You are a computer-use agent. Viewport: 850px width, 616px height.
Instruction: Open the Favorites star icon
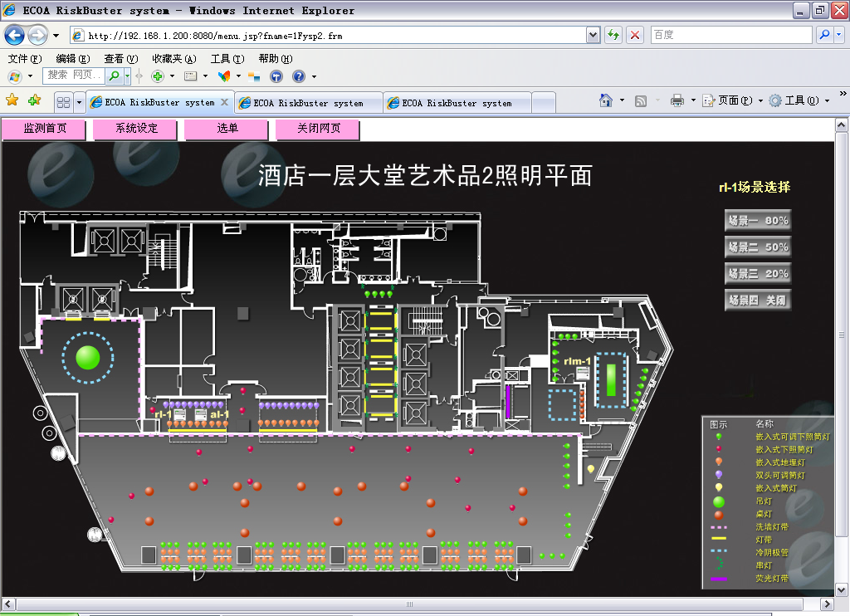coord(12,100)
